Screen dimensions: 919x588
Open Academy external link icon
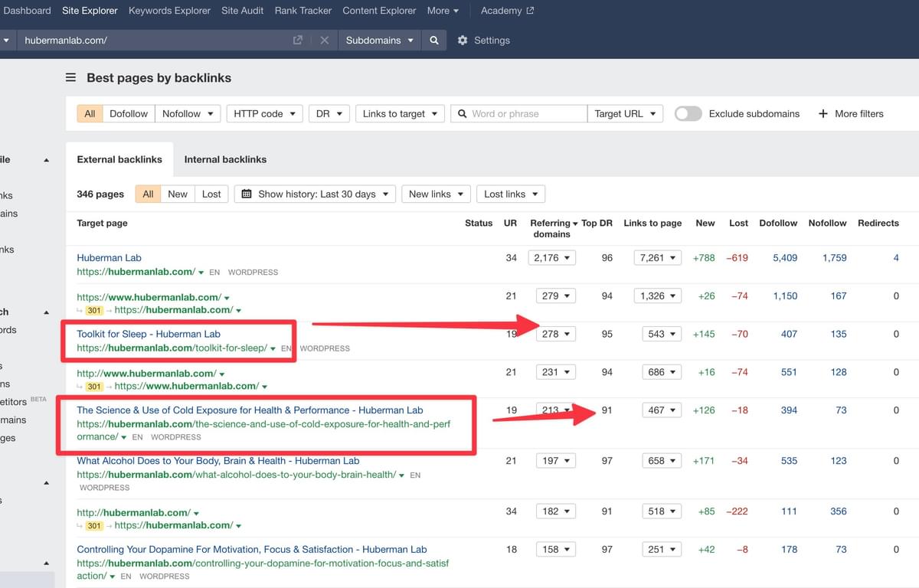531,11
